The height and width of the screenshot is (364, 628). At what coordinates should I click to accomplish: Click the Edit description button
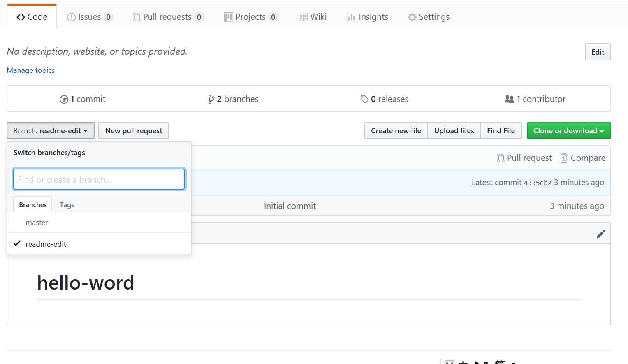(598, 52)
